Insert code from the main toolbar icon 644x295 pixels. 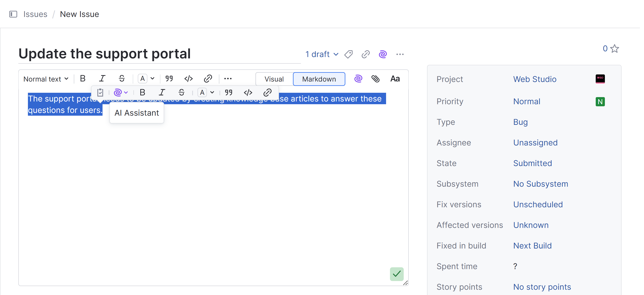188,79
